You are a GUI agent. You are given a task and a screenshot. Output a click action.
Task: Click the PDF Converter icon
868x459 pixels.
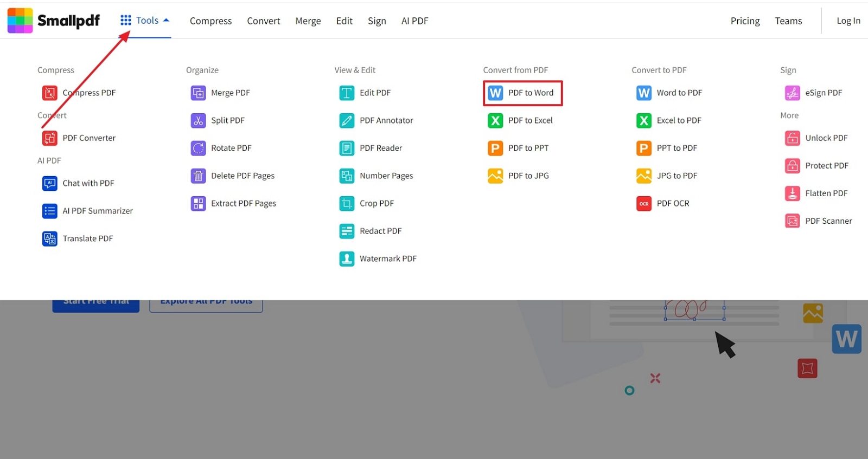(50, 138)
